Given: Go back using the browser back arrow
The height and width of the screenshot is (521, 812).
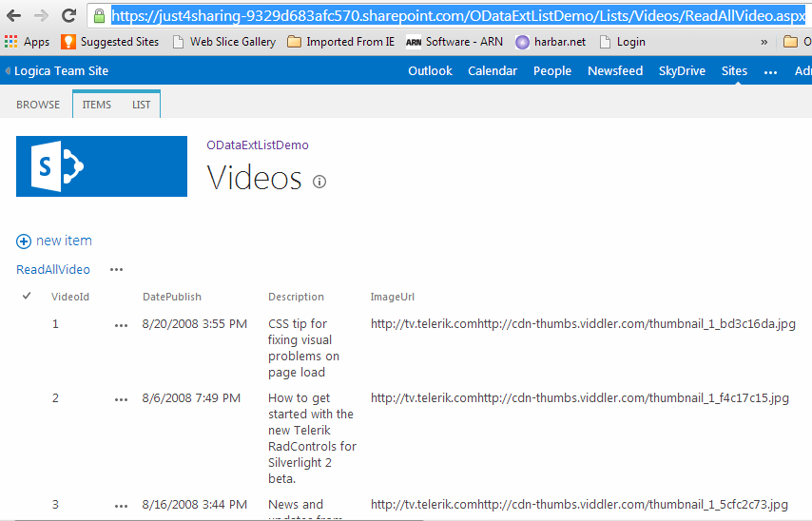Looking at the screenshot, I should [14, 16].
